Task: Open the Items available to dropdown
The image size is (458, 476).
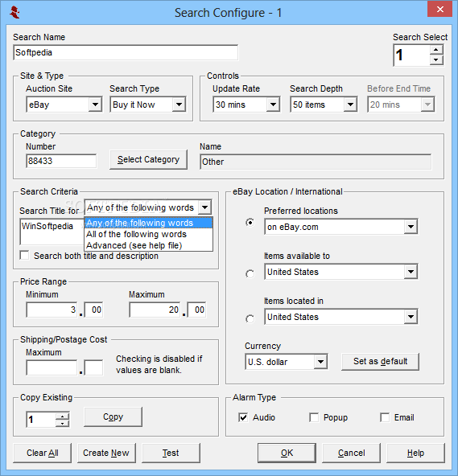Action: (411, 272)
